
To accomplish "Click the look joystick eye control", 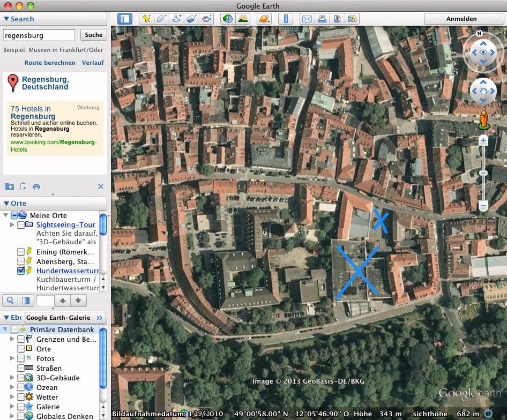I will tap(483, 52).
